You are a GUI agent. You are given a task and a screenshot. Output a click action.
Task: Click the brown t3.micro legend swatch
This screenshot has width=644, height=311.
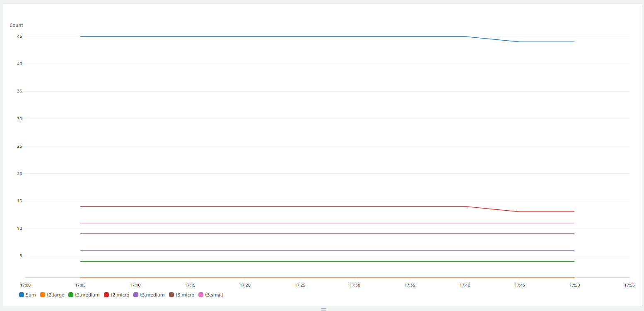pyautogui.click(x=171, y=295)
